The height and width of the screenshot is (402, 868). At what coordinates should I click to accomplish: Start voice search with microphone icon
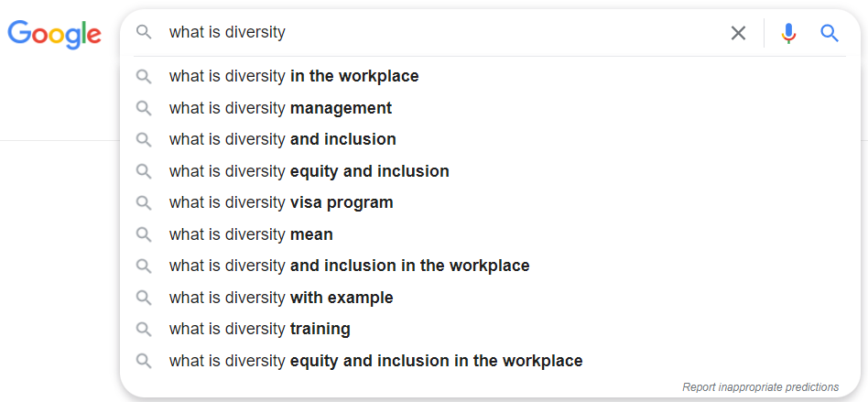[x=788, y=33]
